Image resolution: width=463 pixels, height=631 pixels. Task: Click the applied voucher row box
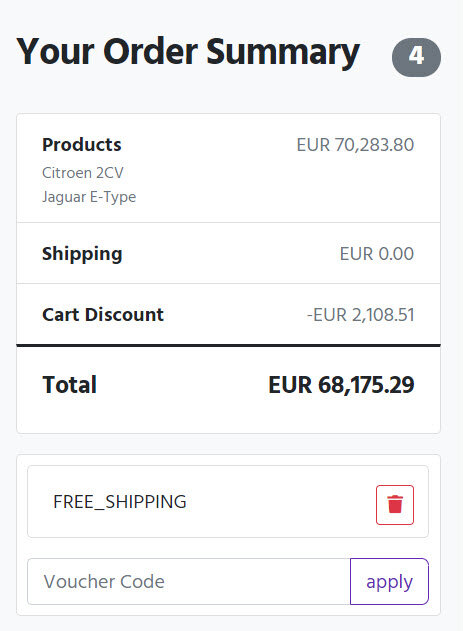[228, 501]
